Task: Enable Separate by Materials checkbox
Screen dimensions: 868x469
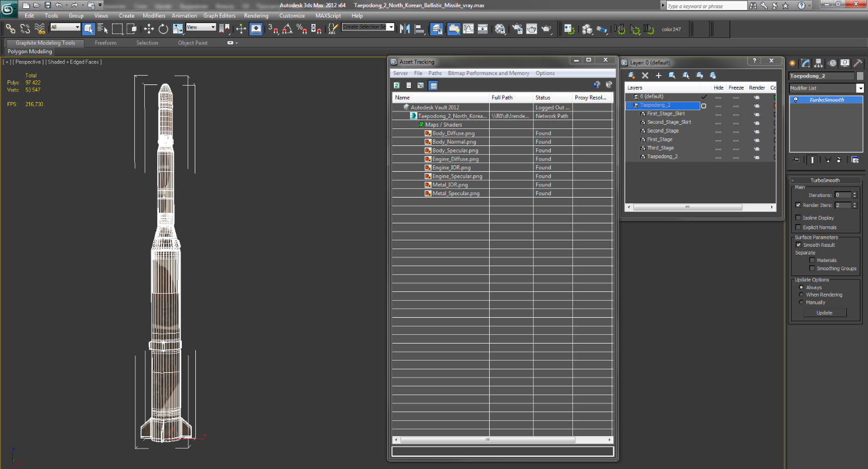Action: pyautogui.click(x=812, y=260)
